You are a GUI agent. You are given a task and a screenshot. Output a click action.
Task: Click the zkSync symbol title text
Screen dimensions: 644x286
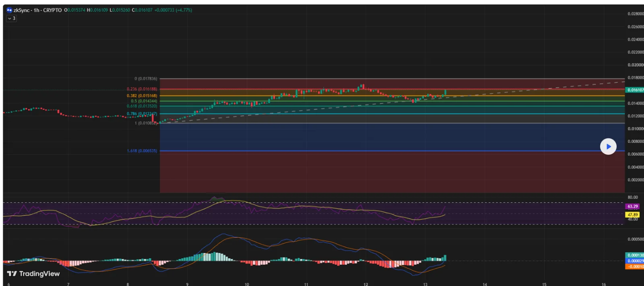click(x=22, y=10)
